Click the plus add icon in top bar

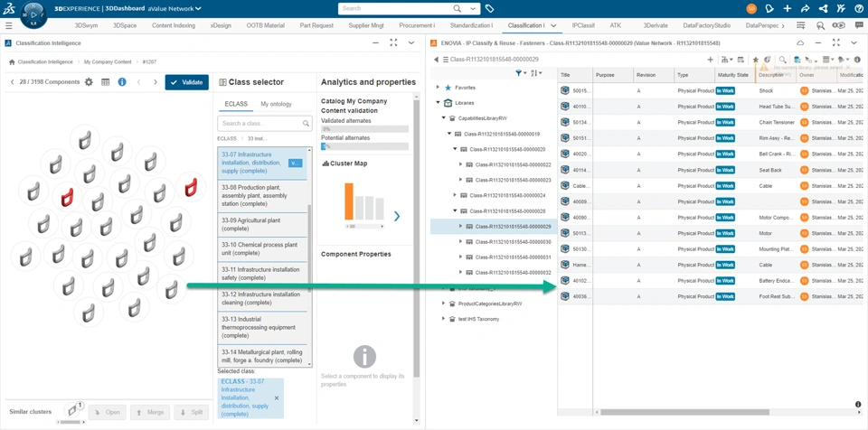point(788,8)
